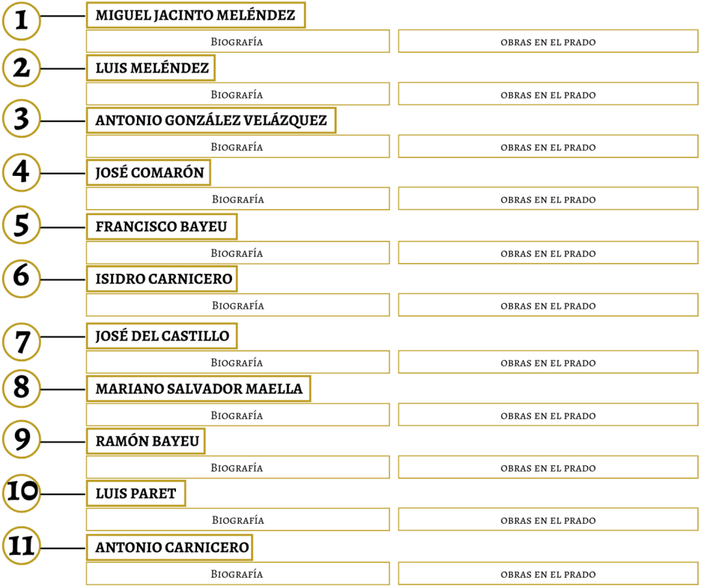Click the number 11 circle badge
Image resolution: width=701 pixels, height=588 pixels.
pyautogui.click(x=22, y=546)
